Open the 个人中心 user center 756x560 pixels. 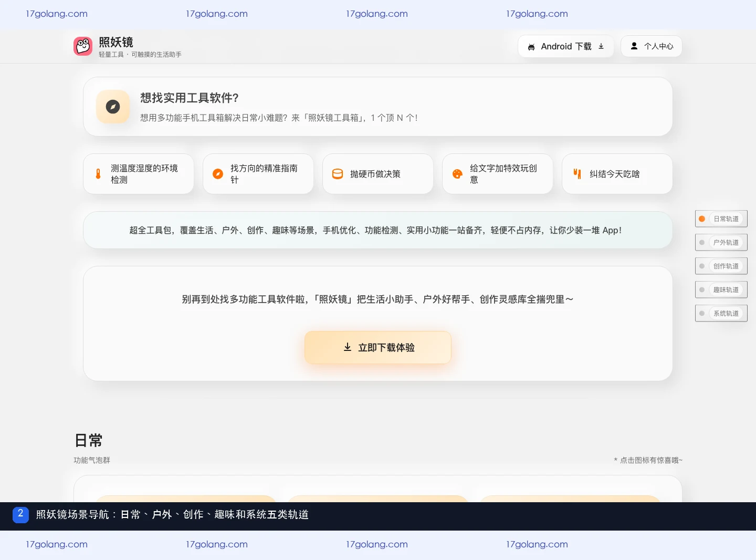click(652, 46)
